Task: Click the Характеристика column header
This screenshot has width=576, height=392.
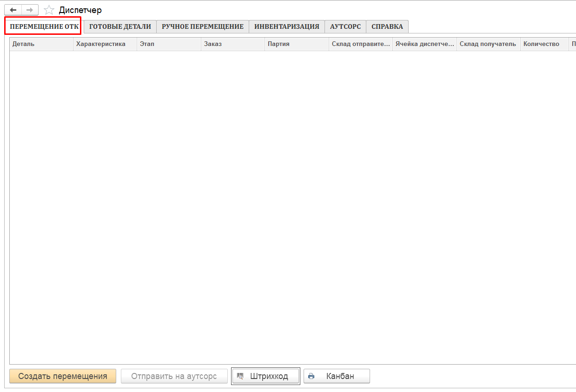Action: (105, 44)
